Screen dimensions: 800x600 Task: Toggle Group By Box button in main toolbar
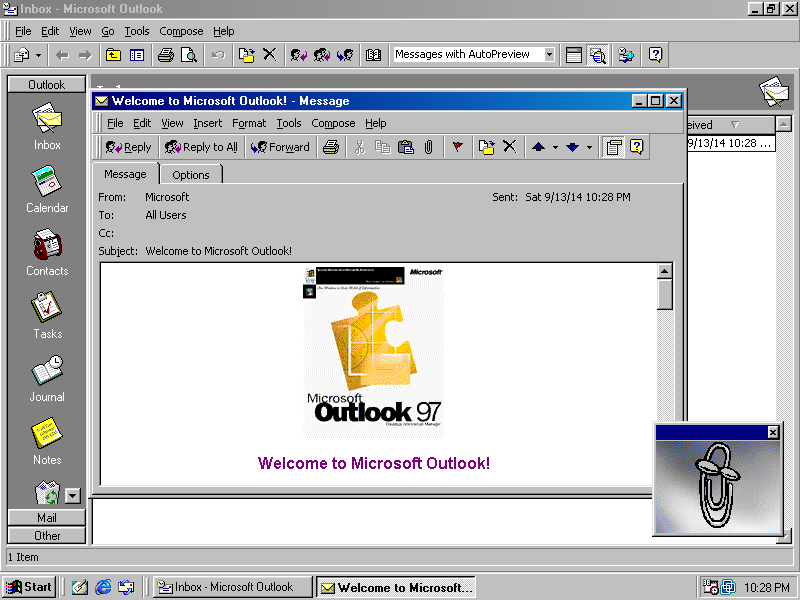(574, 55)
